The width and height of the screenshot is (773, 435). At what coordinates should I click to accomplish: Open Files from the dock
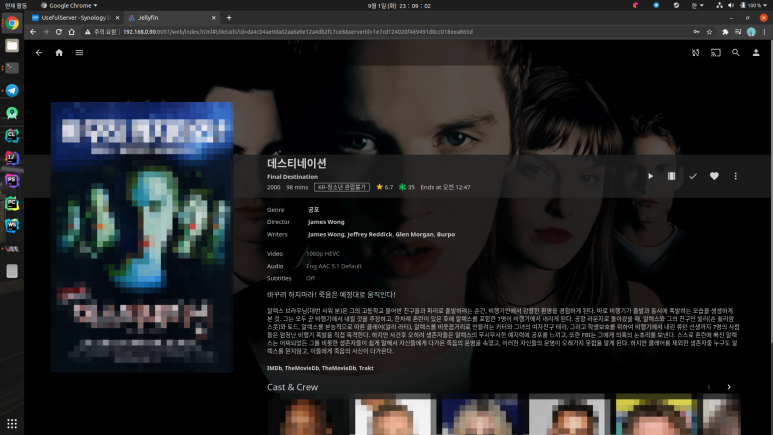pyautogui.click(x=12, y=45)
